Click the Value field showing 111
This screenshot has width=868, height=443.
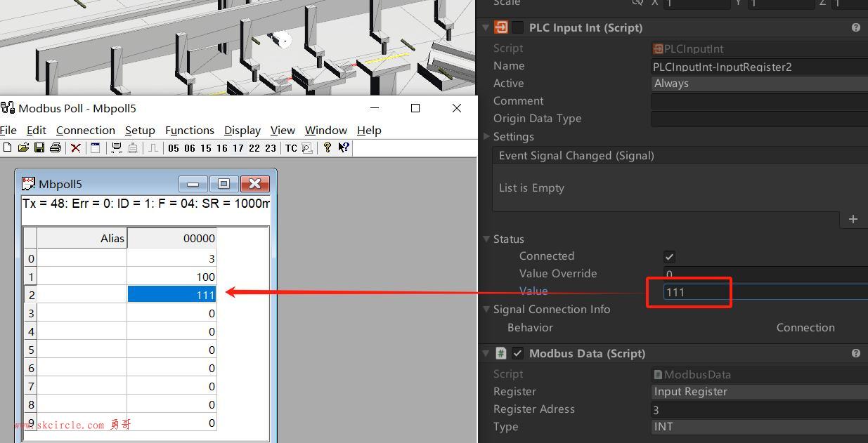(x=765, y=292)
